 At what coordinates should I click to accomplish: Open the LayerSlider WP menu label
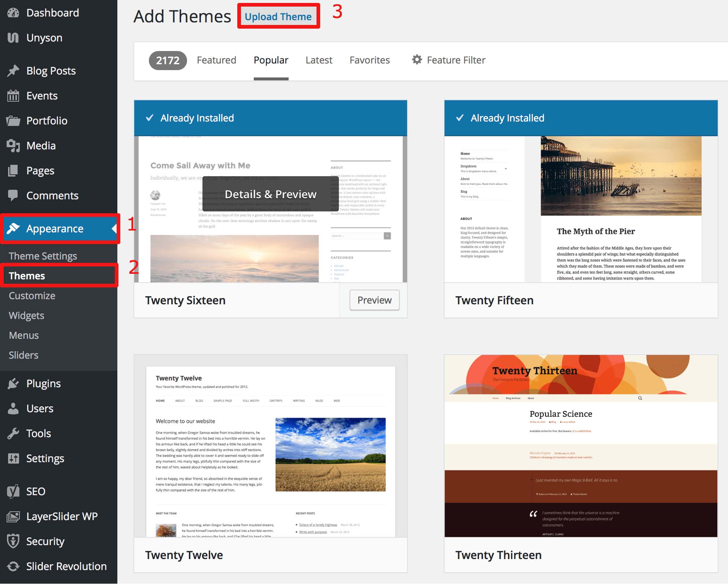point(62,516)
